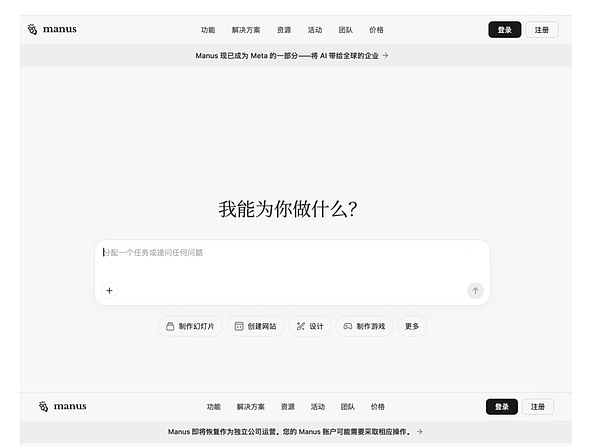This screenshot has width=600, height=446.
Task: Click the 注册 button in top header
Action: click(542, 30)
